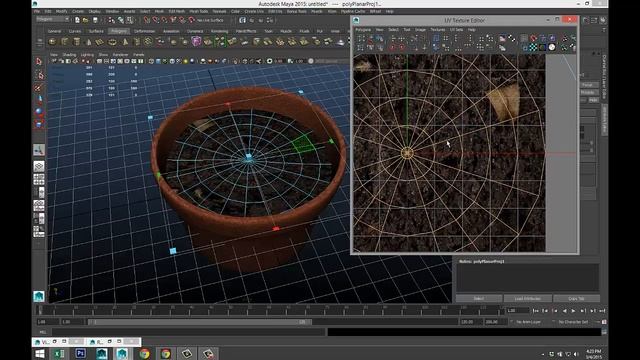This screenshot has width=640, height=360.
Task: Select the polygon plane shelf icon
Action: point(100,42)
